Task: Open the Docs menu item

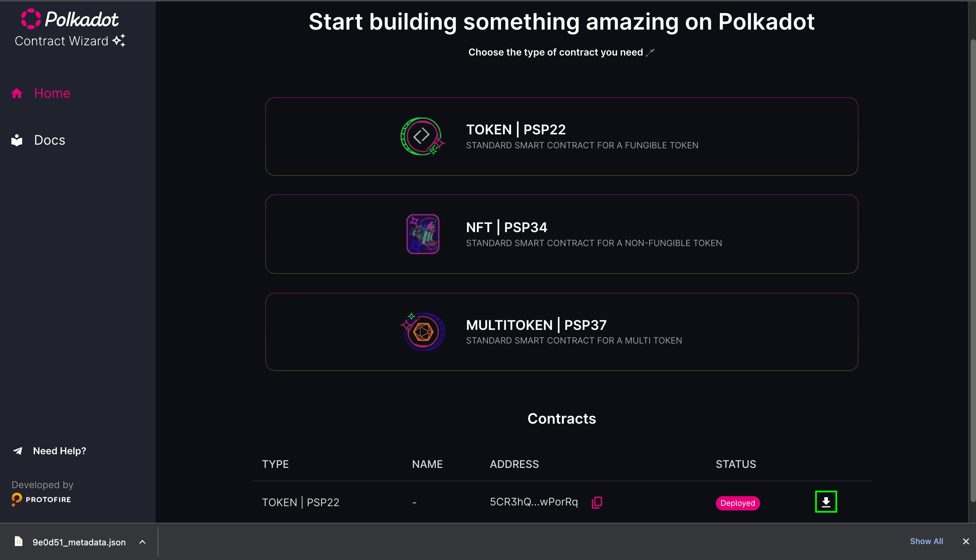Action: pos(50,140)
